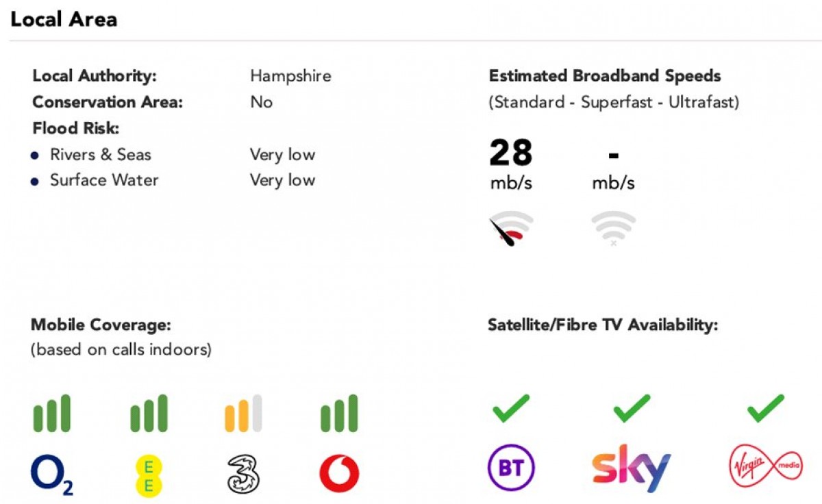
Task: Click the Estimated Broadband Speeds heading
Action: coord(605,76)
